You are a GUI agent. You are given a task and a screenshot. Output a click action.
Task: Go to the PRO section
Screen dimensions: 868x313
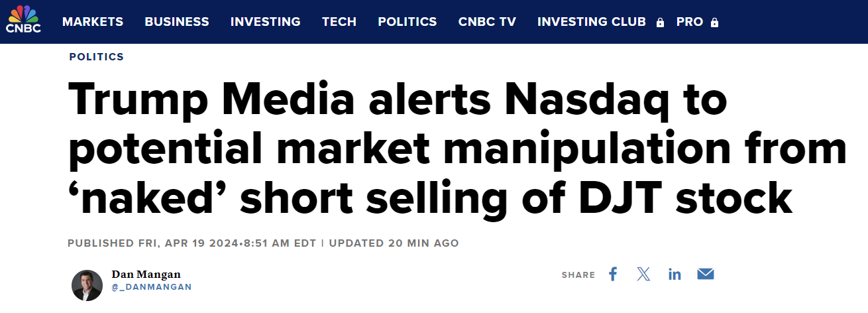tap(690, 22)
